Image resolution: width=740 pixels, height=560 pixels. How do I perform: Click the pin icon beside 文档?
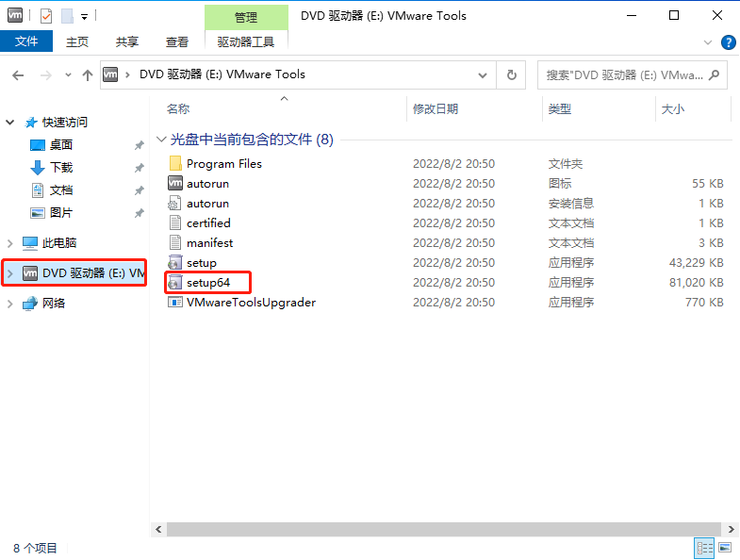click(x=139, y=190)
